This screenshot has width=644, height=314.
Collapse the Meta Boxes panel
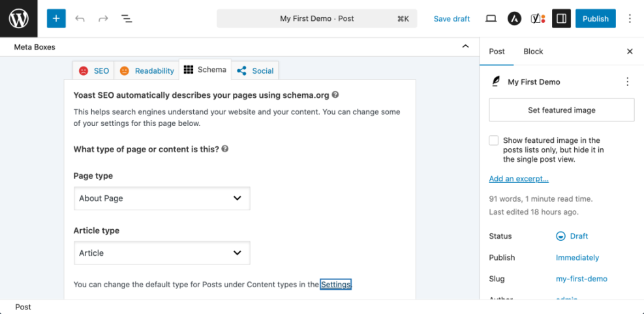click(x=465, y=46)
